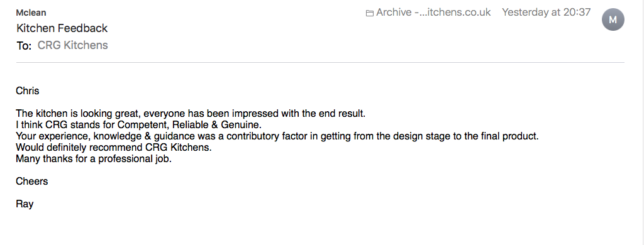644x245 pixels.
Task: Click the 'Would definitely recommend CRG Kitchens' sentence
Action: (x=114, y=148)
